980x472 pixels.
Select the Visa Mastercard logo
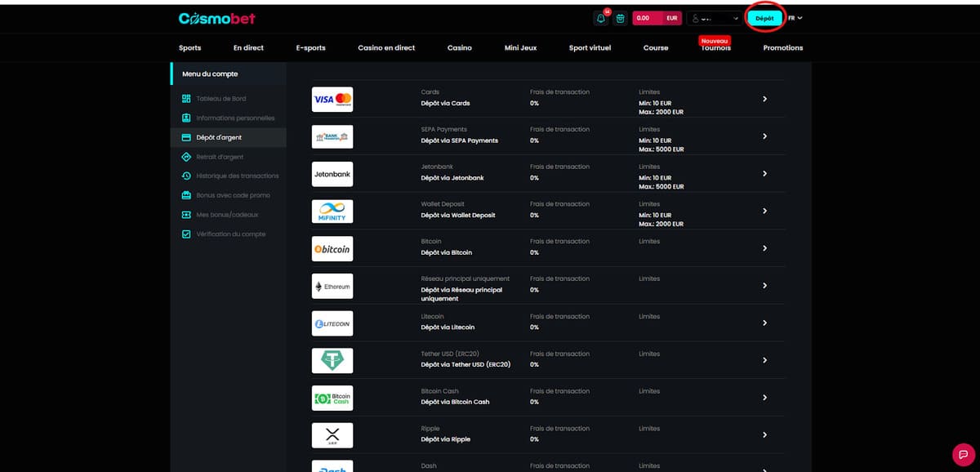332,99
